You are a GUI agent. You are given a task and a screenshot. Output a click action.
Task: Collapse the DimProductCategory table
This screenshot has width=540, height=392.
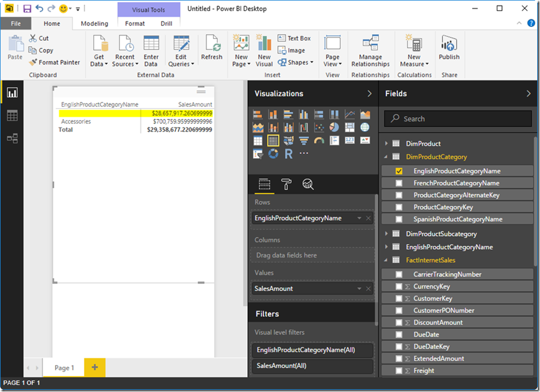click(x=386, y=157)
